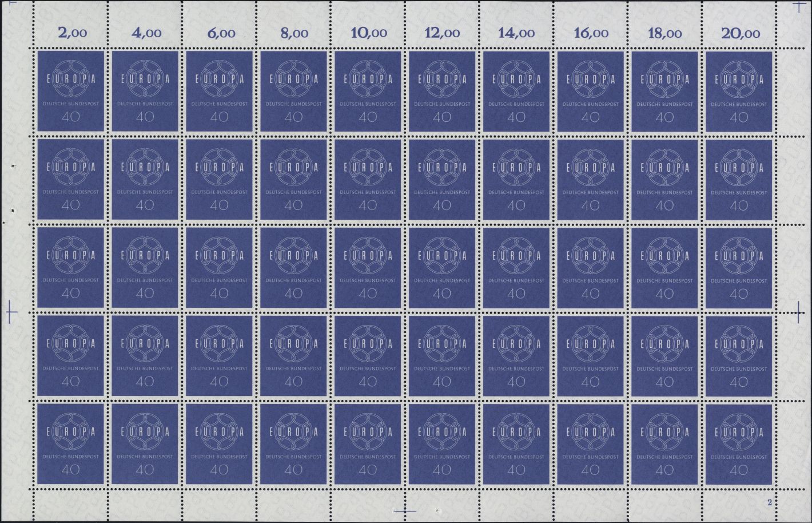
Task: Click the registration cross on left margin
Action: (11, 312)
